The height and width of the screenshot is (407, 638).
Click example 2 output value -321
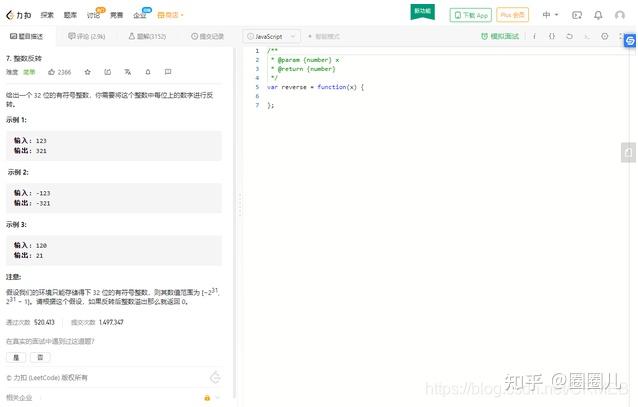[41, 203]
